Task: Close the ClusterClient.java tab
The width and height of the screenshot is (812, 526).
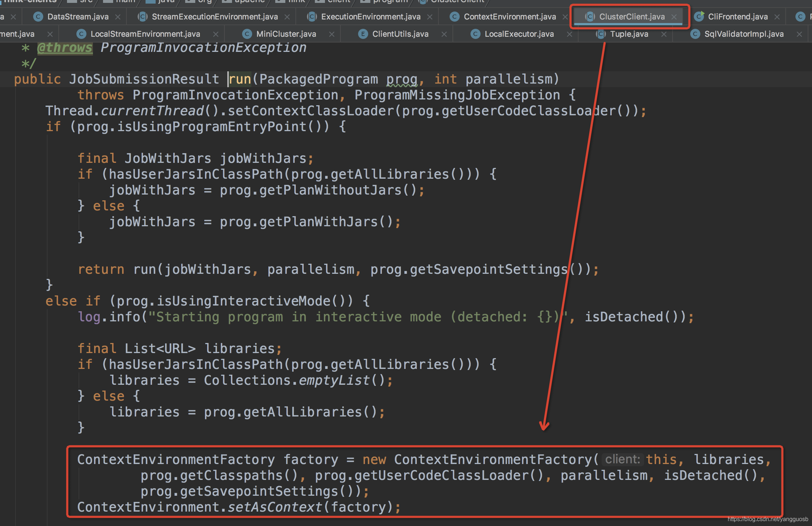Action: 674,17
